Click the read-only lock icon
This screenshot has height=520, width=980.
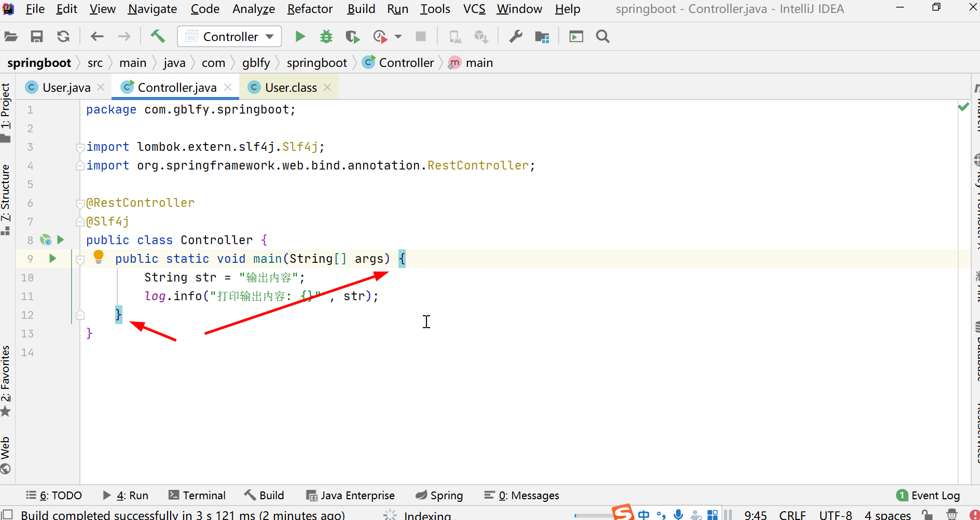pyautogui.click(x=927, y=514)
